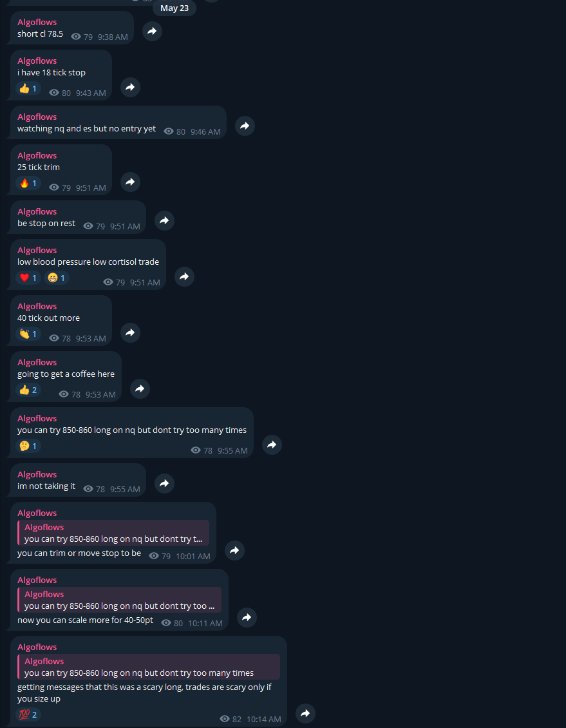The width and height of the screenshot is (566, 728).
Task: Toggle fire reaction on "25 tick trim"
Action: pyautogui.click(x=28, y=183)
